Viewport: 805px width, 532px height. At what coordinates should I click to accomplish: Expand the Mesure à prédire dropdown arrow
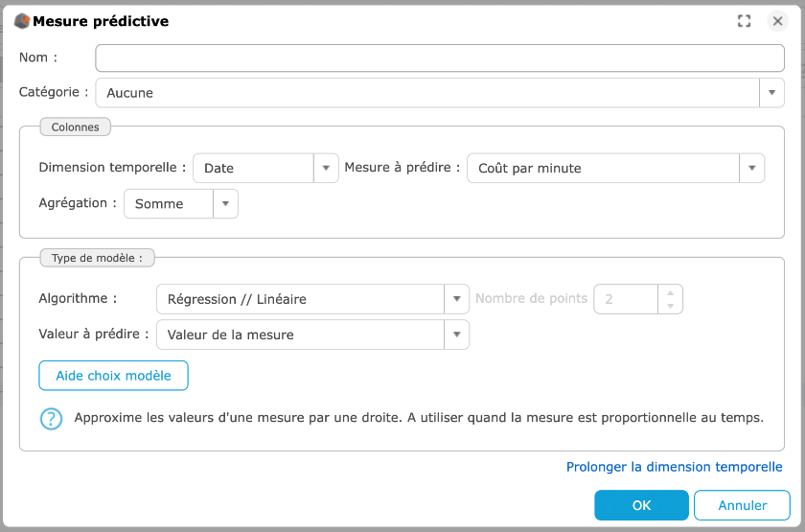click(752, 168)
